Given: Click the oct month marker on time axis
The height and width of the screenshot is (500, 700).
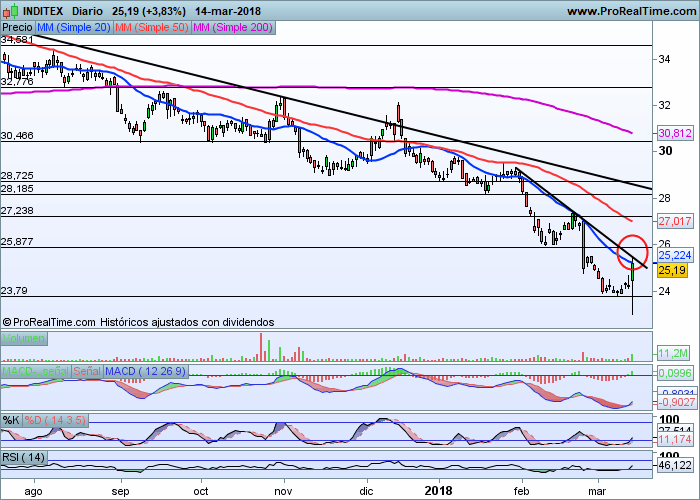Looking at the screenshot, I should click(201, 492).
